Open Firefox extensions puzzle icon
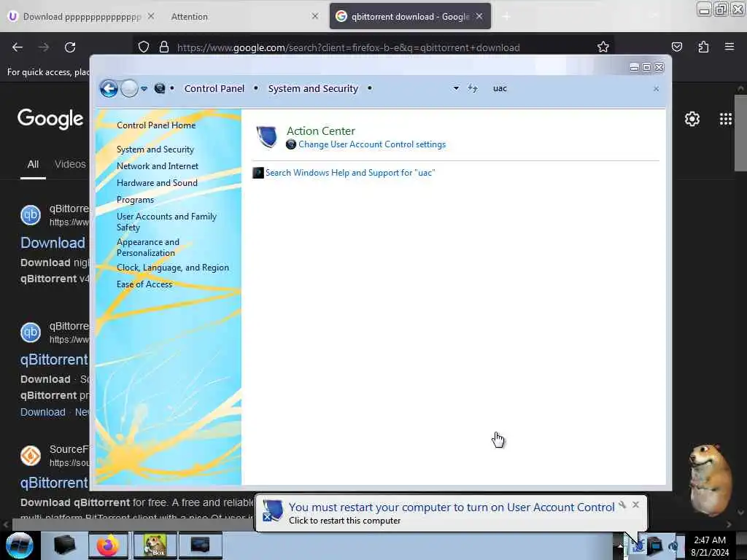Image resolution: width=747 pixels, height=560 pixels. click(x=703, y=47)
